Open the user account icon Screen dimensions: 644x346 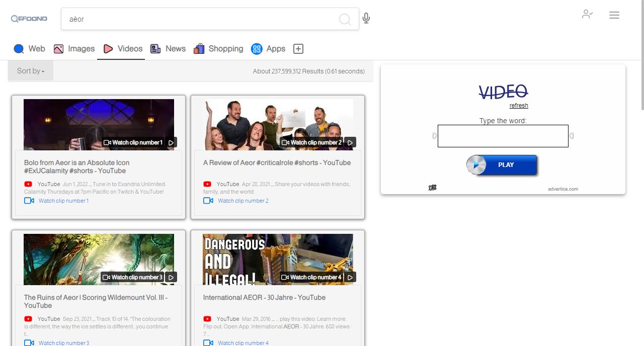click(x=587, y=15)
